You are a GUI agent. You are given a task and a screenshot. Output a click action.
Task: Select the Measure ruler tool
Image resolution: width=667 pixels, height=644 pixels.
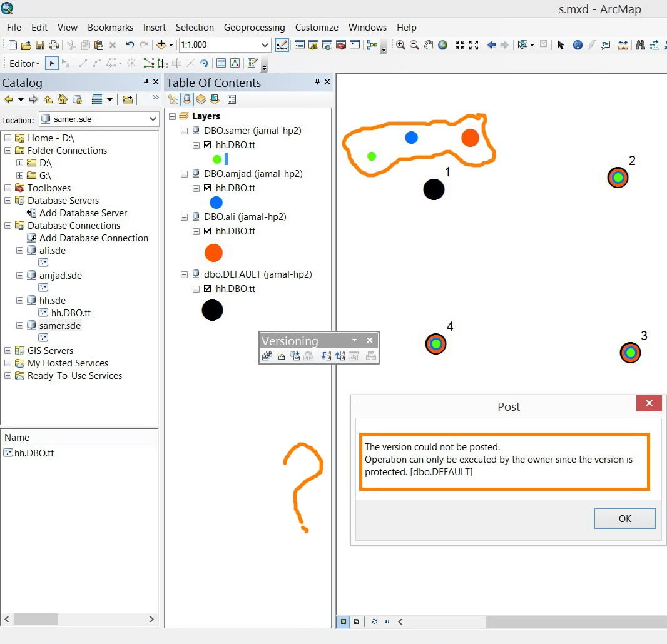click(623, 44)
